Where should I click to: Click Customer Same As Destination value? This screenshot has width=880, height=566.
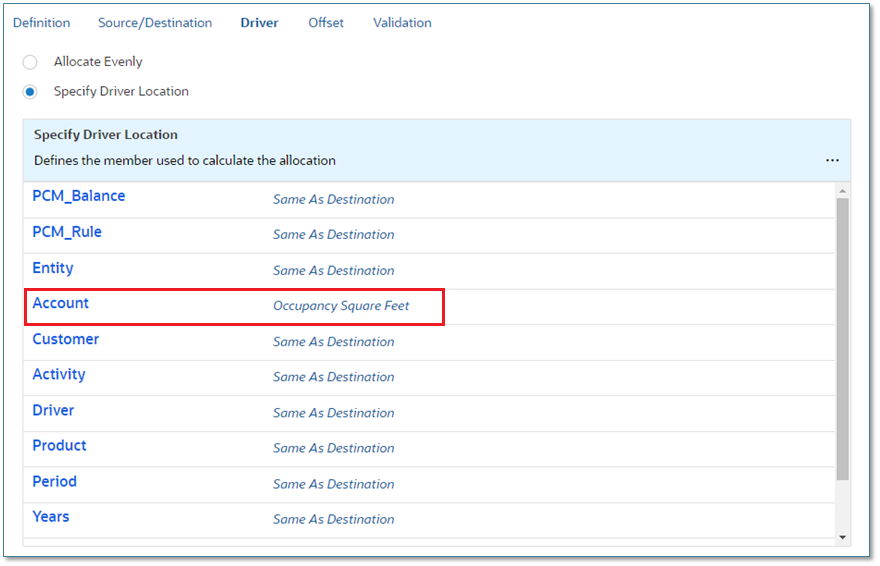coord(333,342)
